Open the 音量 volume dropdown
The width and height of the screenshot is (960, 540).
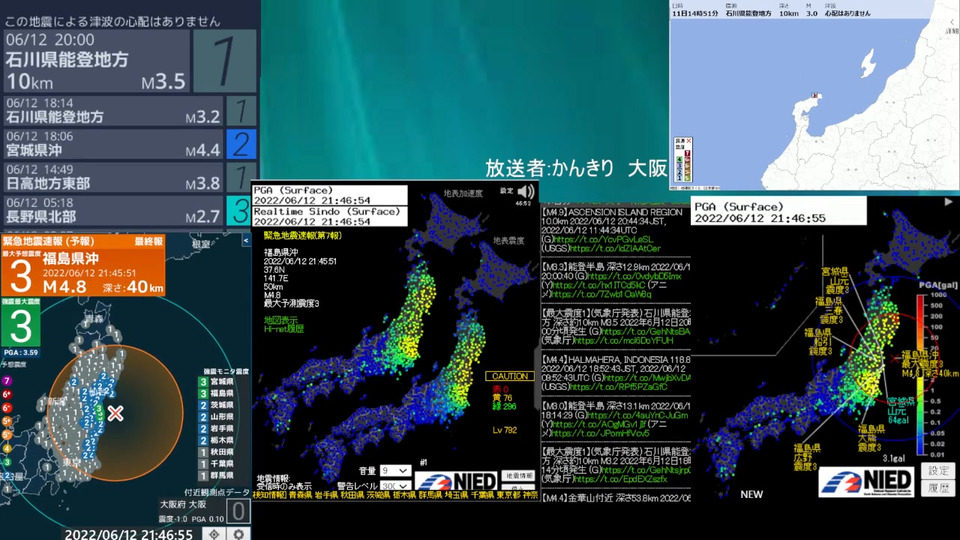point(395,471)
